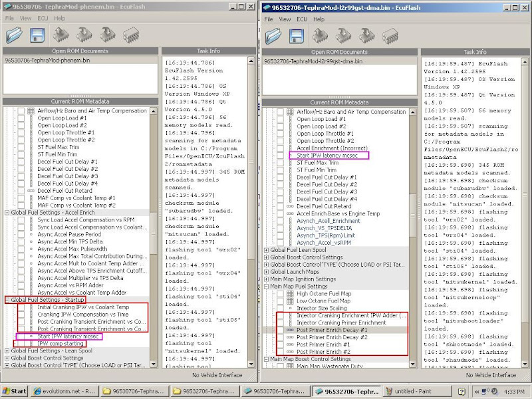Image resolution: width=532 pixels, height=399 pixels.
Task: Enable Sync Load Accel Compensation vs RPM checkbox
Action: (x=21, y=219)
